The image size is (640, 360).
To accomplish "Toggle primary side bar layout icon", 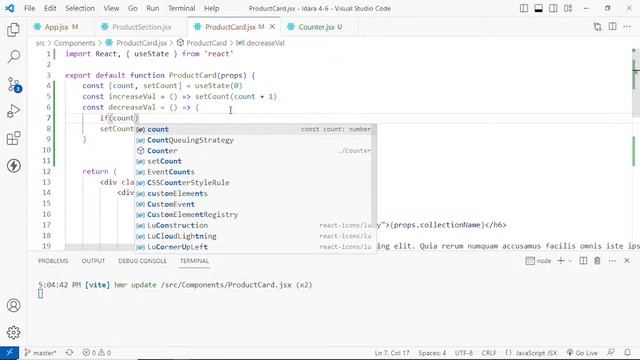I will tap(524, 9).
